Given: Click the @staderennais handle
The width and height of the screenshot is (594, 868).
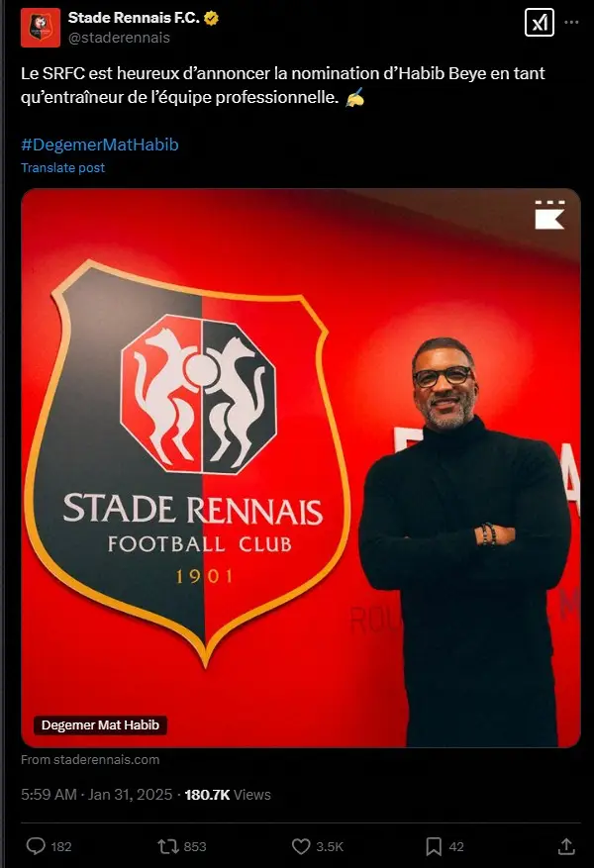Looking at the screenshot, I should point(119,38).
